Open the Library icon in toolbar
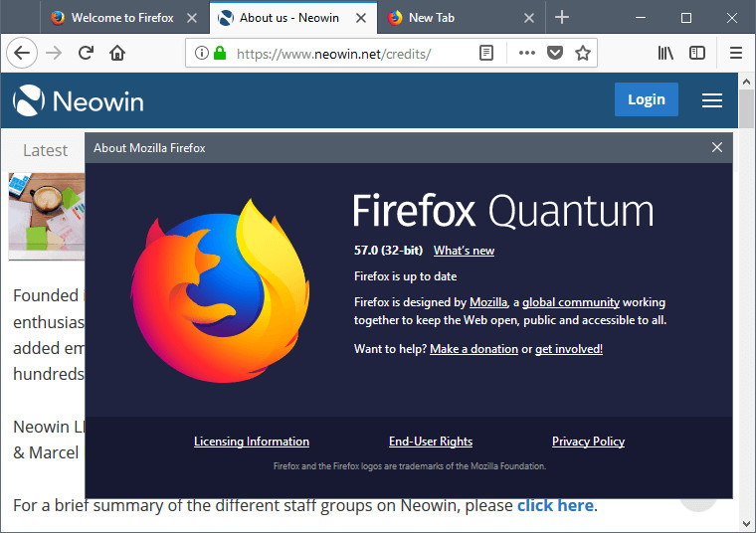Viewport: 756px width, 533px height. tap(665, 53)
